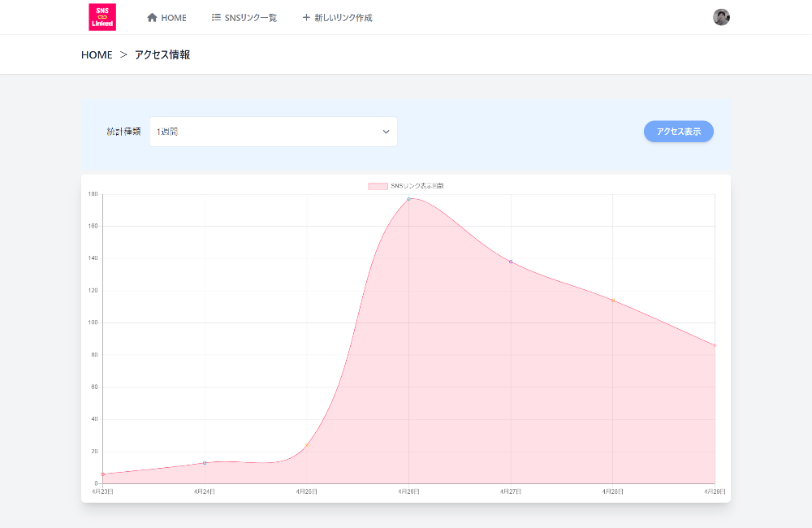The image size is (812, 528).
Task: Click the 4月28日 marker on the chart line
Action: coord(612,299)
